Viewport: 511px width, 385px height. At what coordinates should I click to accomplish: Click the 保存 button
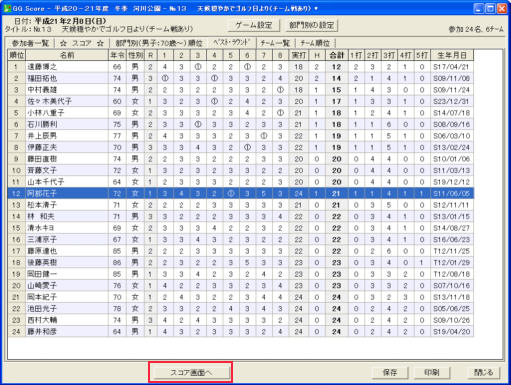tap(390, 372)
